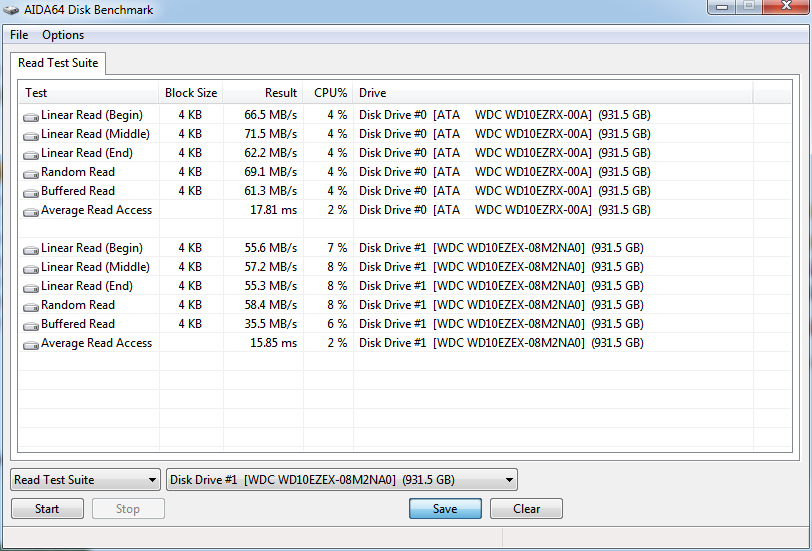Click drive icon of Disk #0 Linear Read (Begin)
The height and width of the screenshot is (551, 812).
tap(31, 117)
